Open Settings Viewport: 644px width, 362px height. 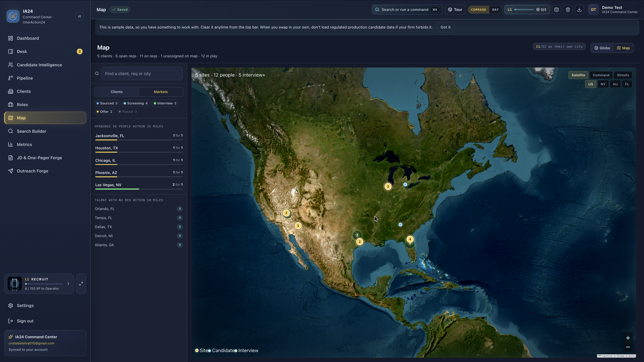(x=45, y=306)
